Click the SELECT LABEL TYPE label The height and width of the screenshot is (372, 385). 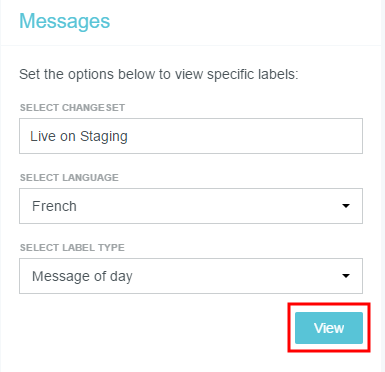tap(72, 248)
